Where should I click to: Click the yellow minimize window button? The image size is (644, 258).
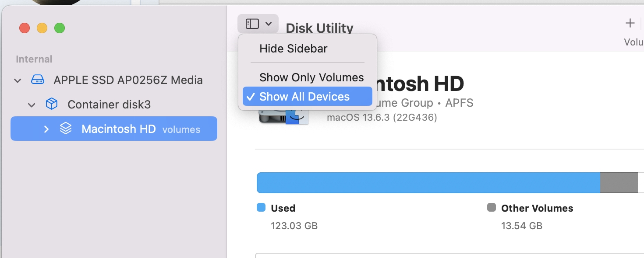42,28
